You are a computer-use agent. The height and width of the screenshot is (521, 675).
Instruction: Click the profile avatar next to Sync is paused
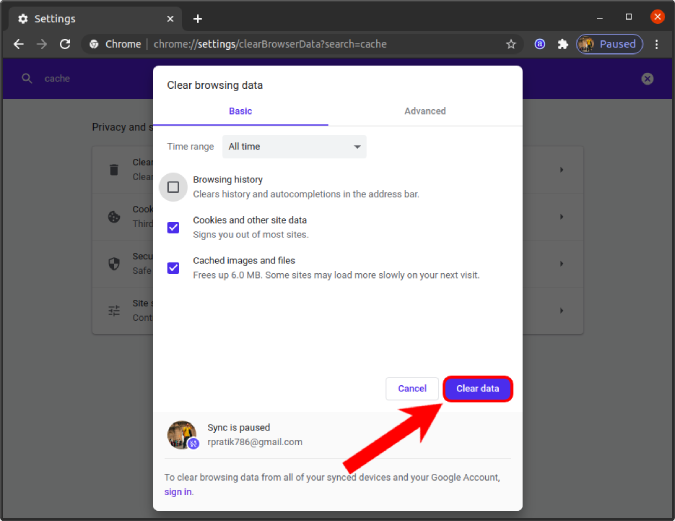coord(182,435)
